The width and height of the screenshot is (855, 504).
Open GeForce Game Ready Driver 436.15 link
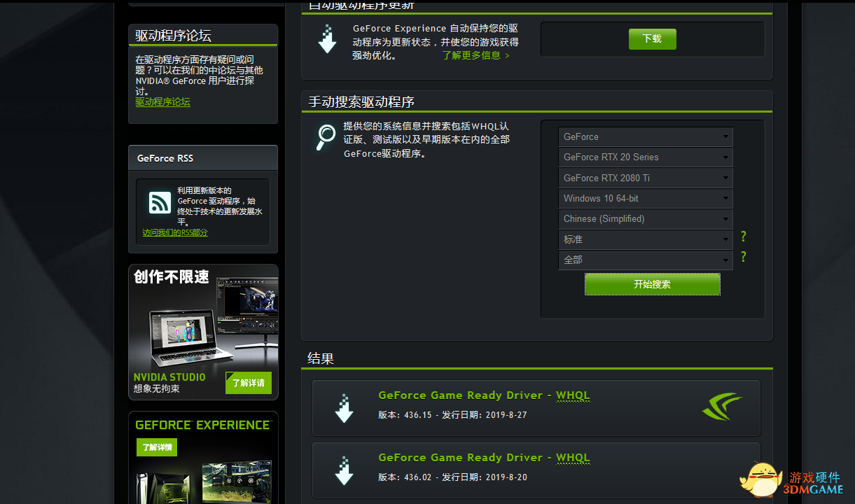click(x=461, y=395)
